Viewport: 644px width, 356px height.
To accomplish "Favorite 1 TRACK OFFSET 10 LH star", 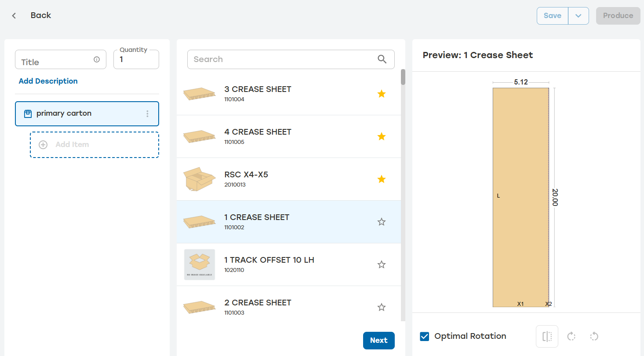I will coord(382,264).
